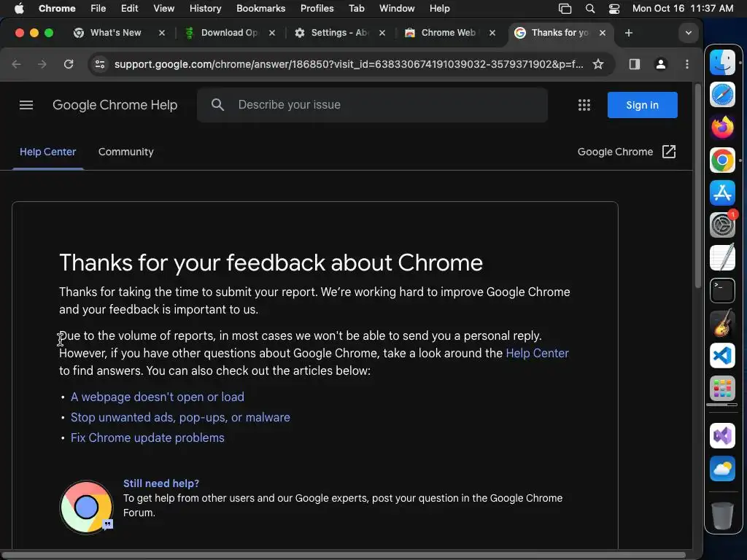
Task: Select the Community tab
Action: click(x=125, y=152)
